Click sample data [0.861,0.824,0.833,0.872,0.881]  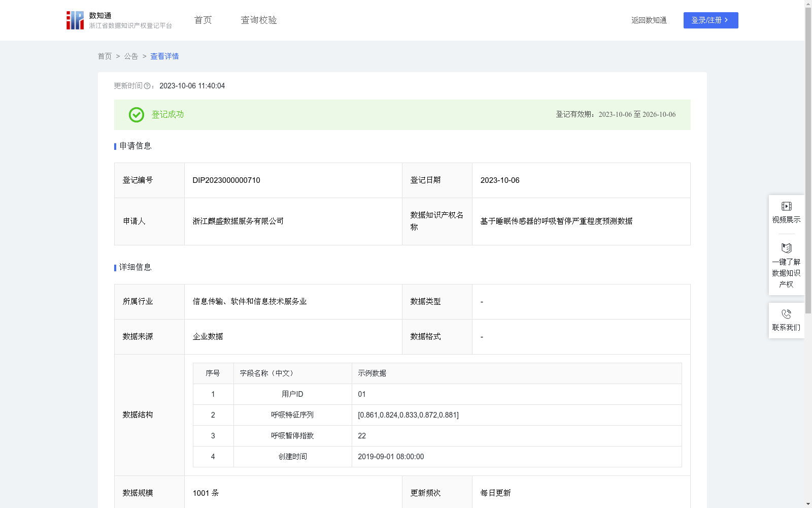point(408,415)
